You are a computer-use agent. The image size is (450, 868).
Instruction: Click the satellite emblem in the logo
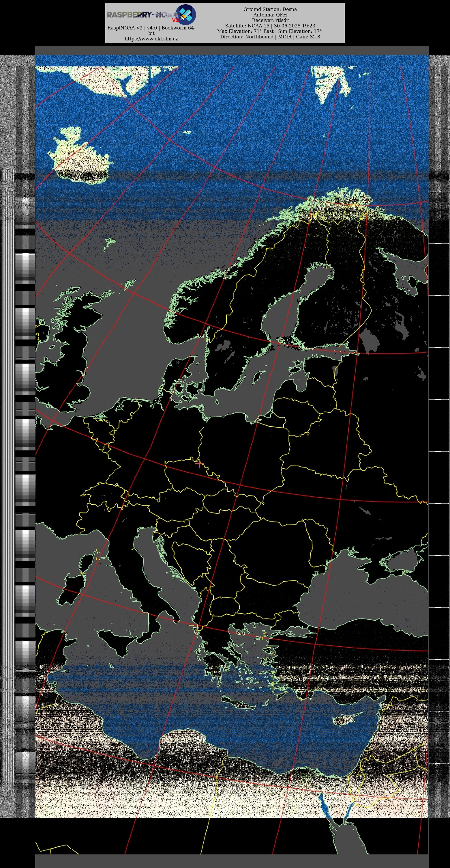click(x=186, y=14)
